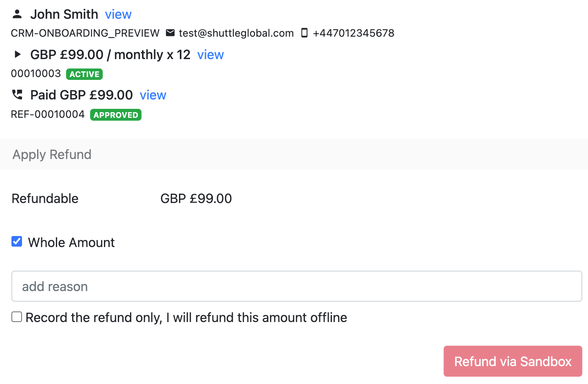
Task: Enable Record the refund only option
Action: click(16, 317)
